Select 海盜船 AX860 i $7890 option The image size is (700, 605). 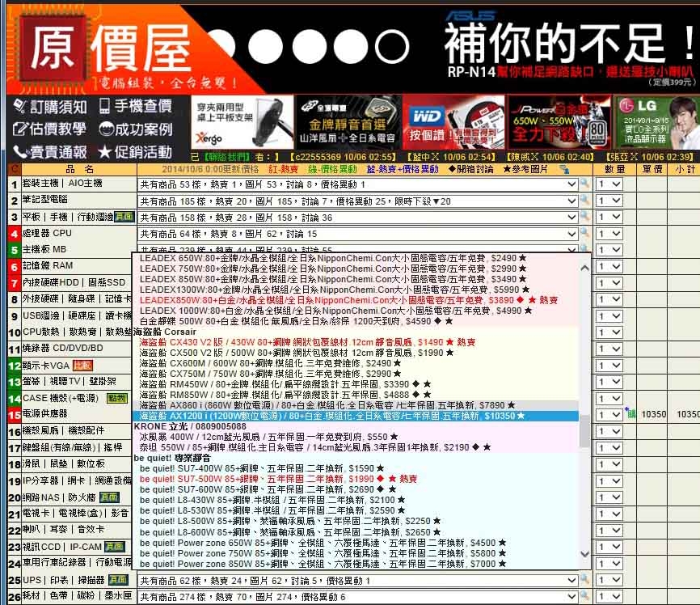tap(356, 405)
